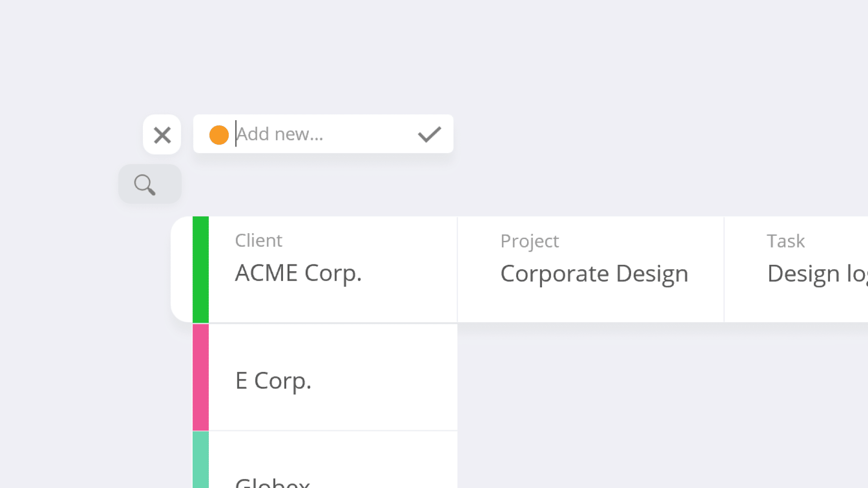Focus the Add new... text field
The width and height of the screenshot is (868, 488).
click(323, 134)
